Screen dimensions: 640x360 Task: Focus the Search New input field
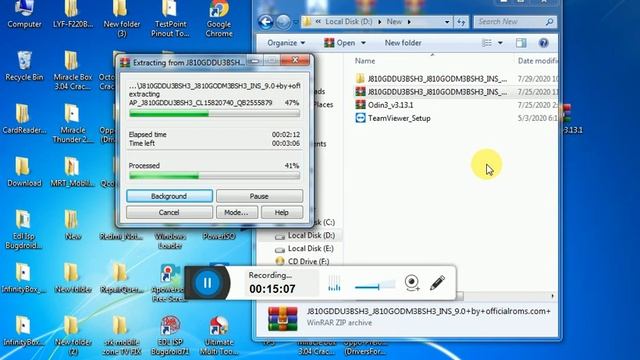point(515,22)
